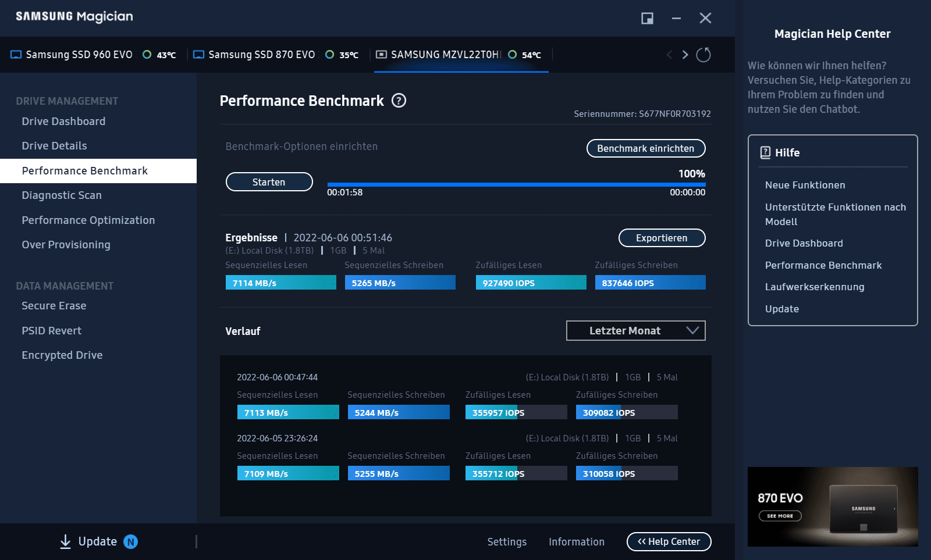Click the compact window mode icon
This screenshot has width=931, height=560.
(647, 19)
